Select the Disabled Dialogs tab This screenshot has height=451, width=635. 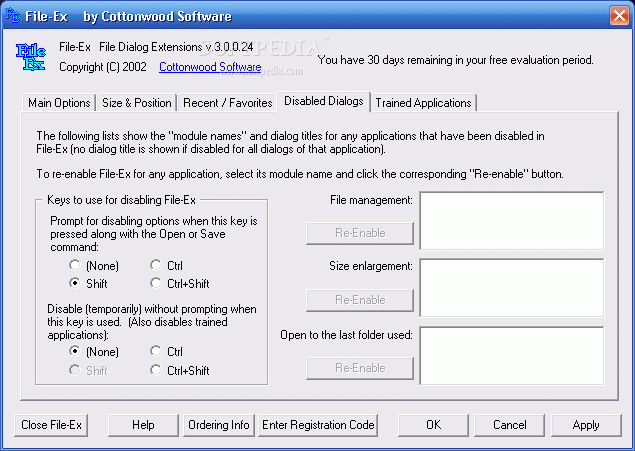pyautogui.click(x=324, y=101)
